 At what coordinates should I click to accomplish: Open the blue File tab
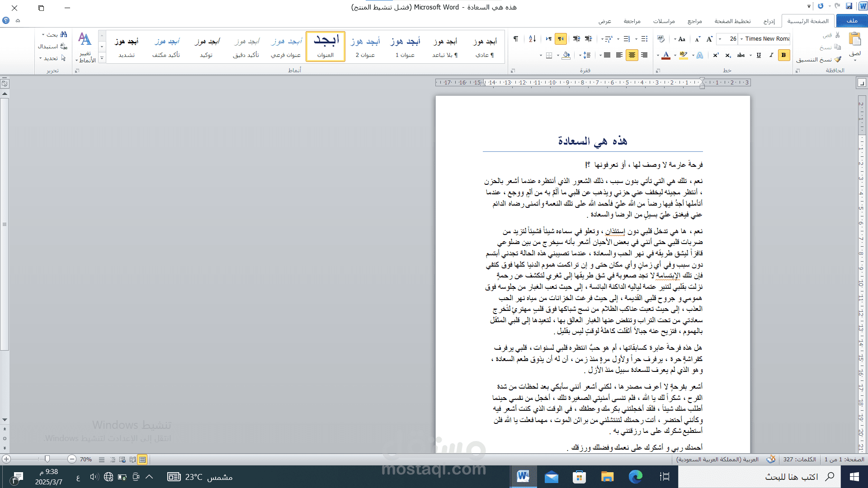pyautogui.click(x=852, y=21)
